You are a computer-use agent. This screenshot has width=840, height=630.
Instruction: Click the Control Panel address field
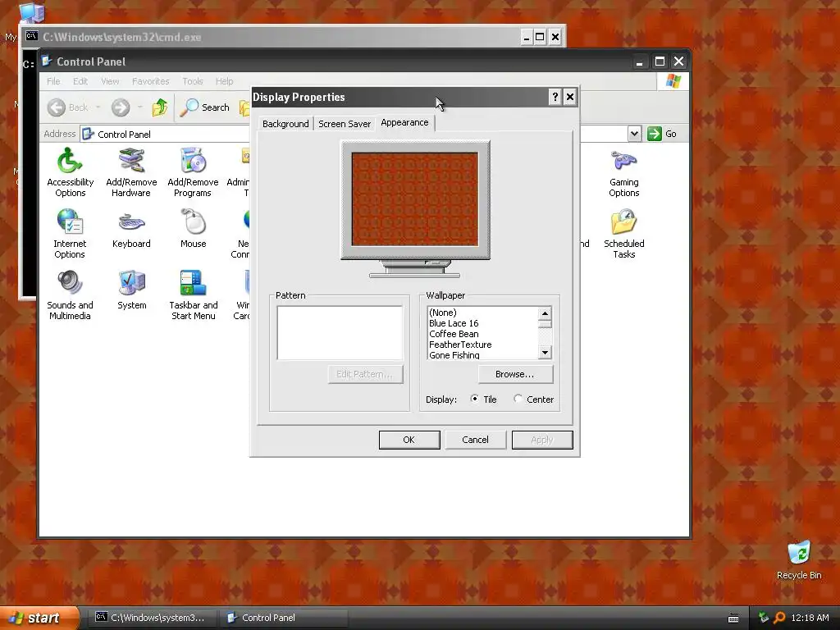pyautogui.click(x=354, y=134)
